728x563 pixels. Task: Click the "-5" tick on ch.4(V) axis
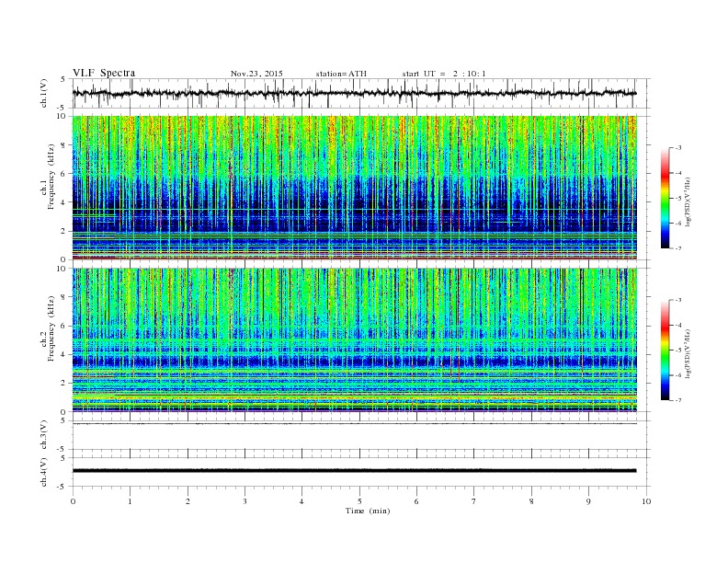coord(63,487)
